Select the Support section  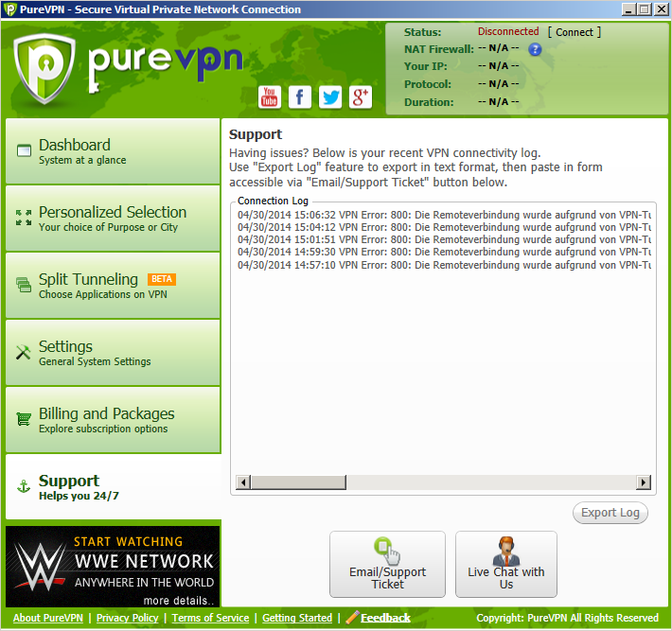click(x=114, y=487)
